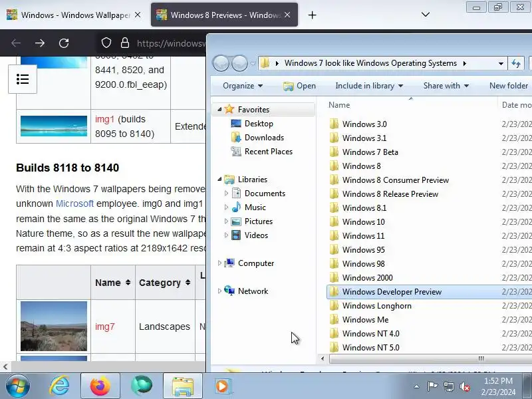Expand the Music library node
The height and width of the screenshot is (399, 532).
tap(226, 207)
